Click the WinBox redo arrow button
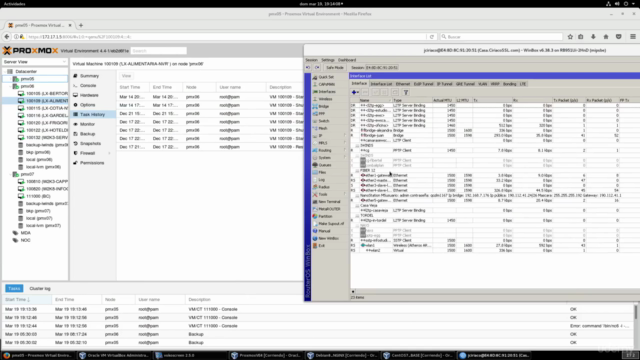 [317, 67]
